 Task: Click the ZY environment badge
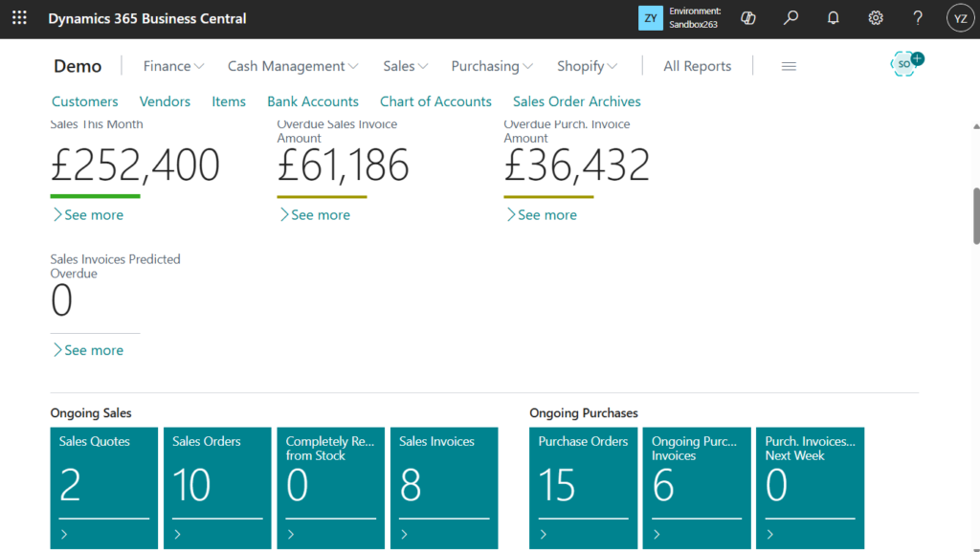[x=650, y=18]
